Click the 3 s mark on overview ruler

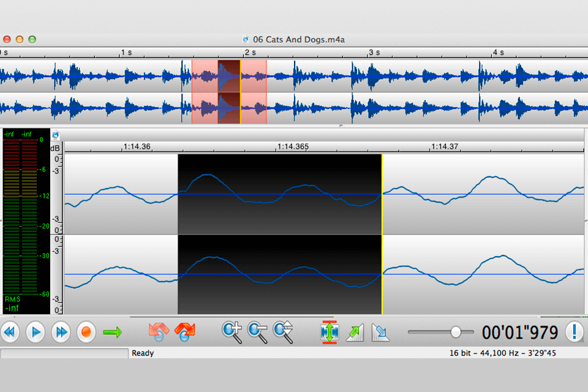pos(374,53)
